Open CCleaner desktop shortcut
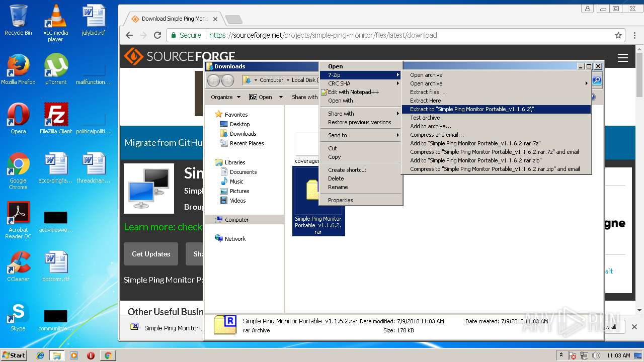Viewport: 644px width, 362px height. coord(18,266)
